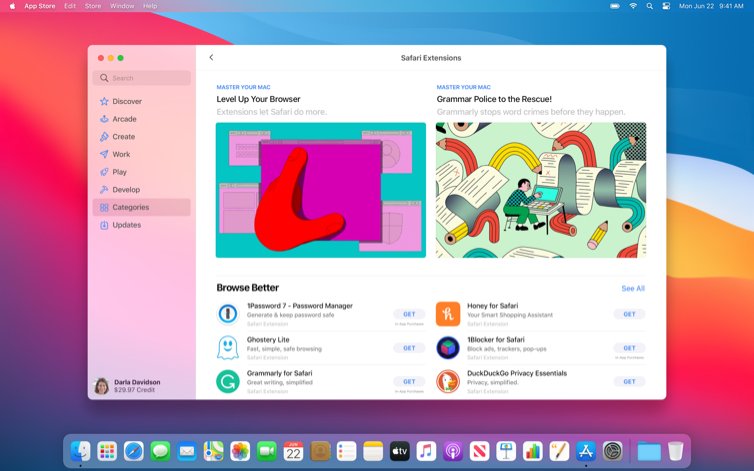Select Discover in the sidebar
Screen dimensions: 754x471
pyautogui.click(x=126, y=101)
